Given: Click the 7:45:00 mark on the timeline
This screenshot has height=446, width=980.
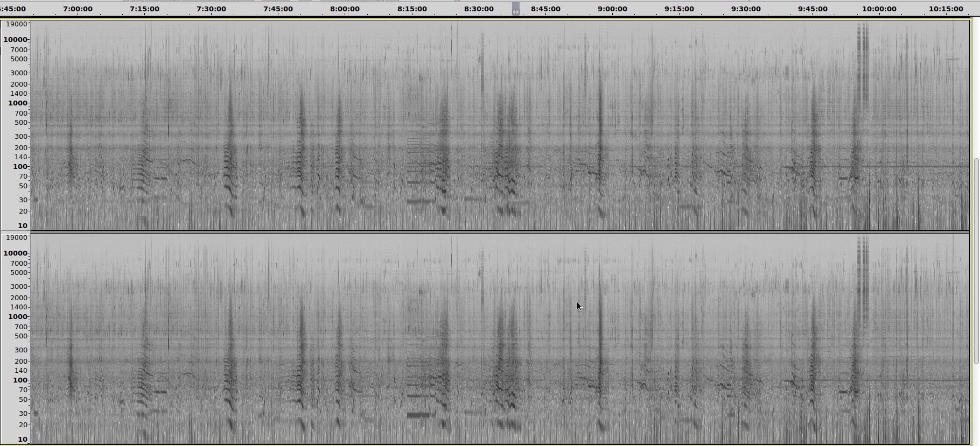Looking at the screenshot, I should (278, 9).
